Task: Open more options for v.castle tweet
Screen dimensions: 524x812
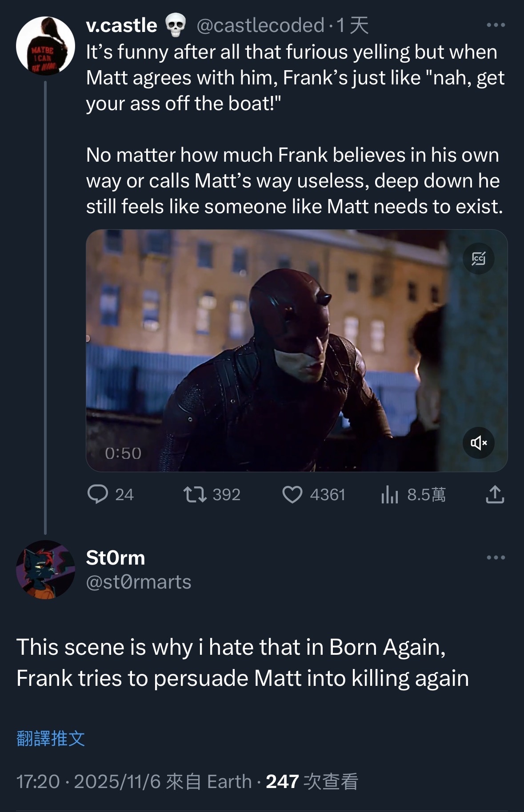Action: tap(496, 25)
